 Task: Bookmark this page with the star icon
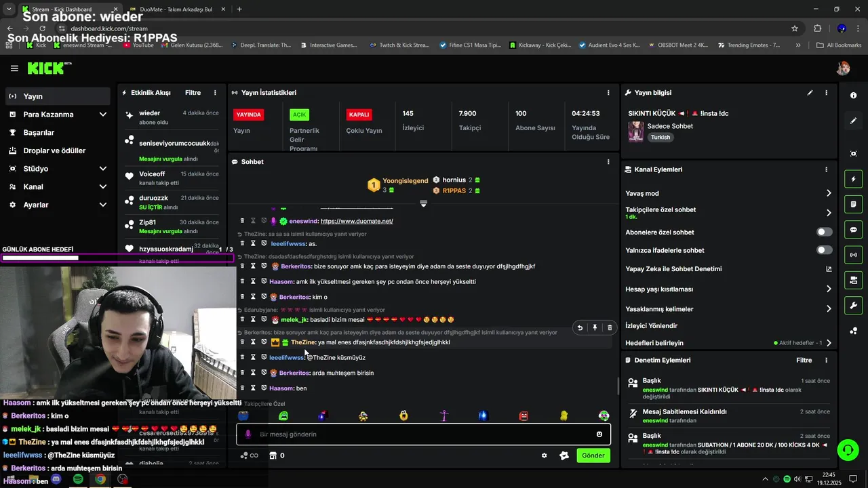[x=795, y=28]
